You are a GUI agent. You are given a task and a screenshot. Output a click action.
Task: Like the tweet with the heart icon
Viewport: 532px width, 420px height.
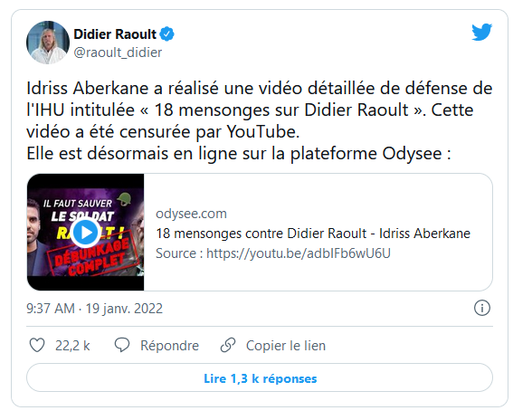(x=37, y=345)
